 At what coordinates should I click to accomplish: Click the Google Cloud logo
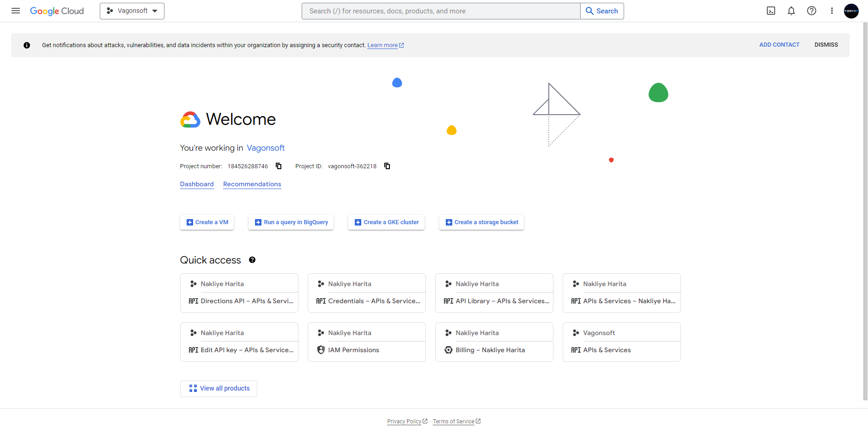pyautogui.click(x=57, y=11)
